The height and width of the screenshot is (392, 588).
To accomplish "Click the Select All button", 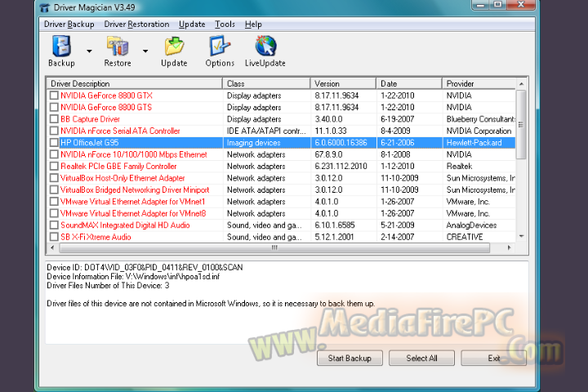I will click(421, 359).
